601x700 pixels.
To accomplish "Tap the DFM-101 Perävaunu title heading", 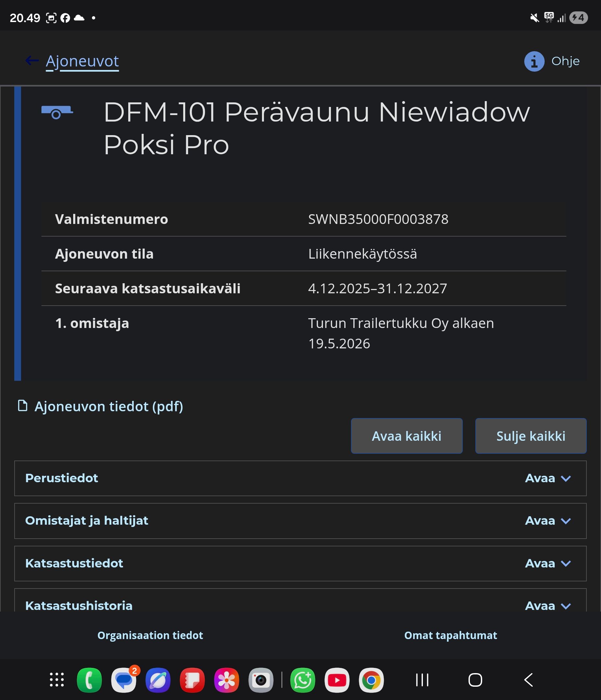I will [x=317, y=128].
